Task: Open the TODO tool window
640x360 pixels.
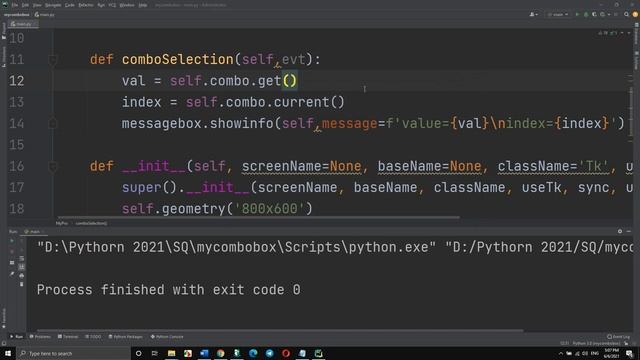Action: pyautogui.click(x=93, y=337)
